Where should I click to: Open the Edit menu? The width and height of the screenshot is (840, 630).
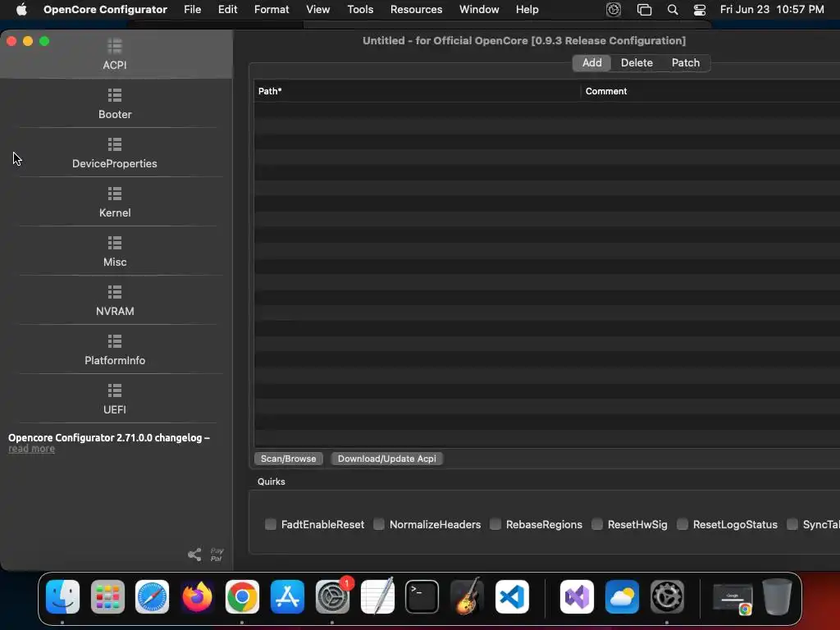228,10
